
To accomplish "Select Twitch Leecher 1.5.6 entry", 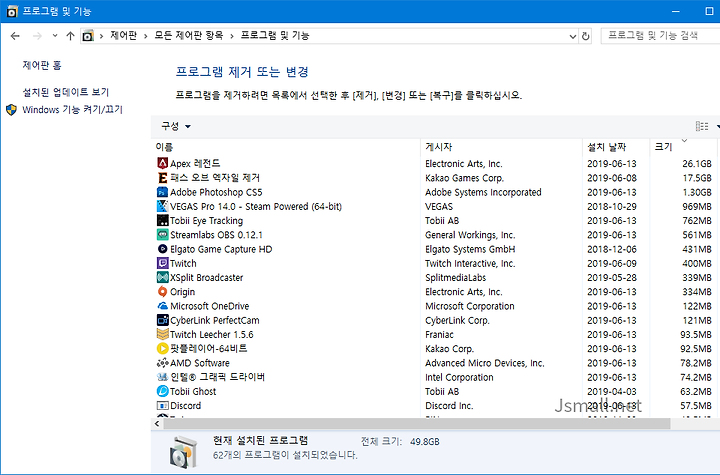I will click(212, 334).
